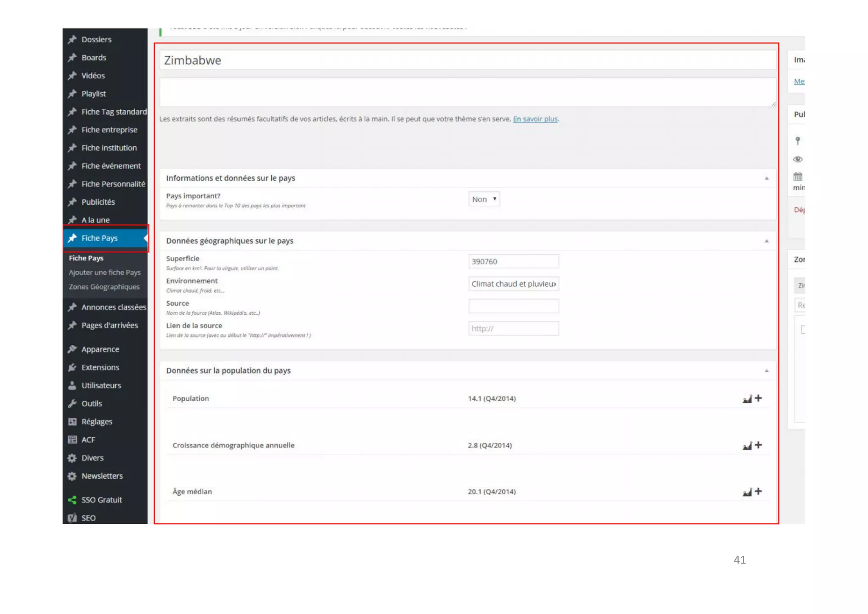Click the ACF table icon in sidebar
Image resolution: width=868 pixels, height=614 pixels.
pyautogui.click(x=72, y=440)
